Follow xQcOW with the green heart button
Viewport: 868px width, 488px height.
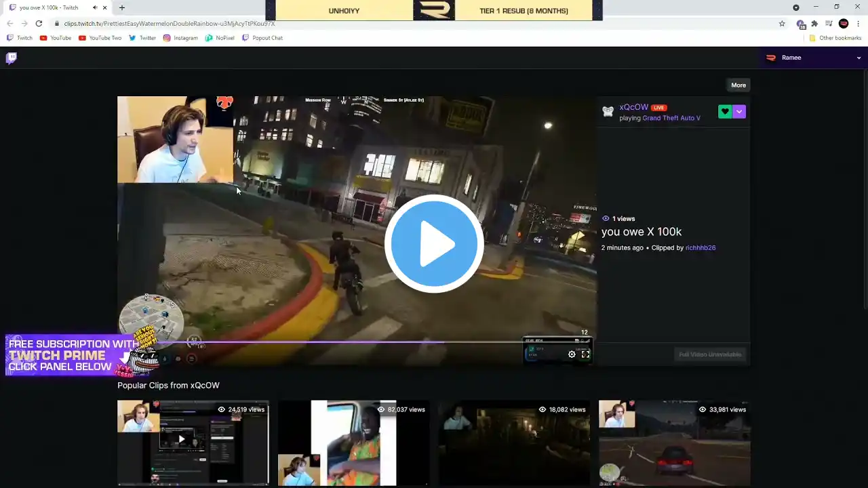(725, 112)
